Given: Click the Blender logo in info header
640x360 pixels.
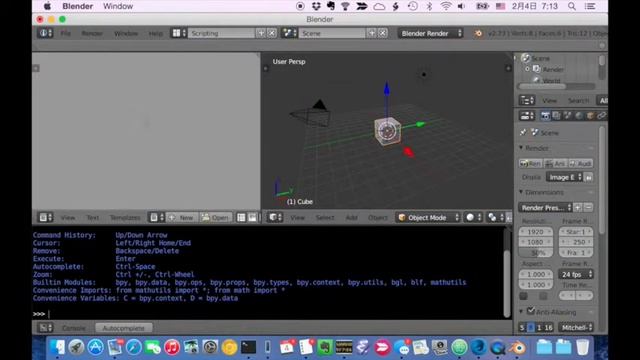Looking at the screenshot, I should (478, 33).
